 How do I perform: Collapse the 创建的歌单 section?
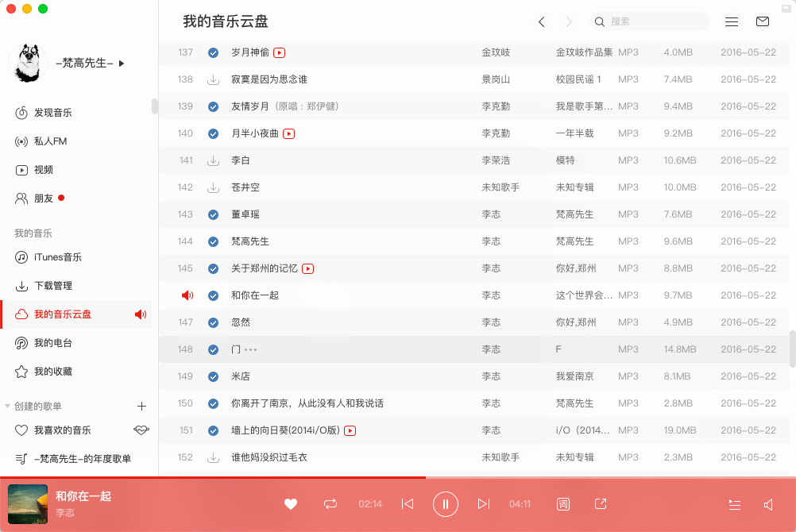click(8, 406)
